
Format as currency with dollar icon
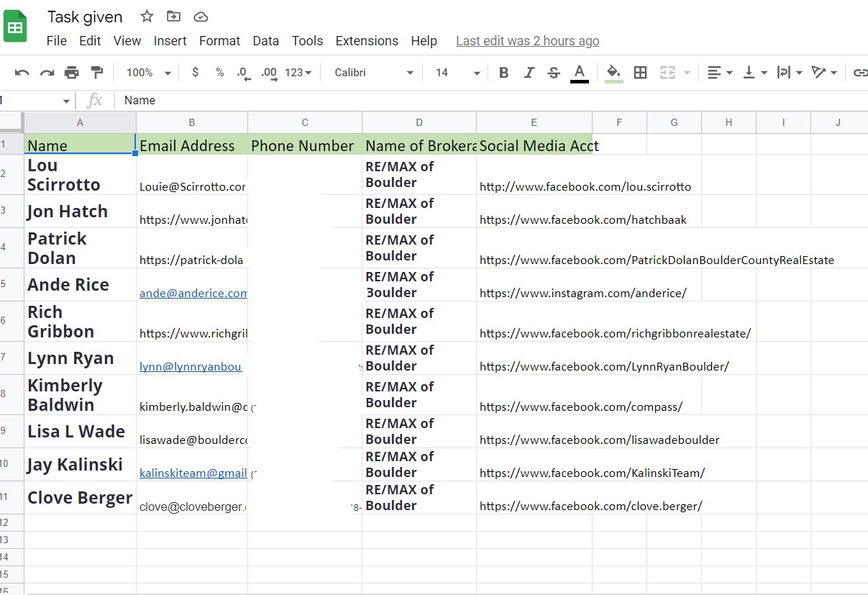click(x=196, y=73)
